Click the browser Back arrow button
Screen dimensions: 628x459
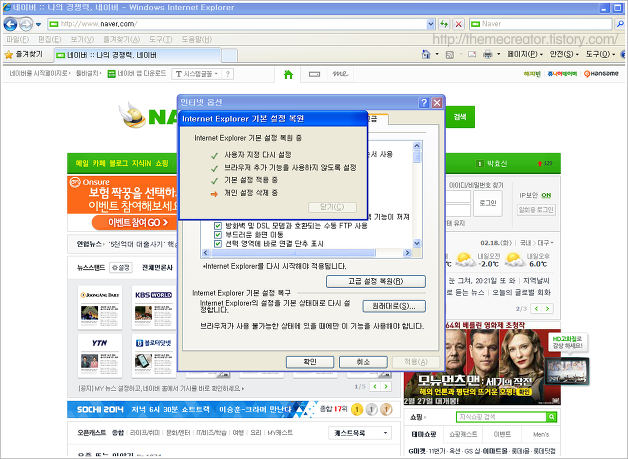point(10,24)
